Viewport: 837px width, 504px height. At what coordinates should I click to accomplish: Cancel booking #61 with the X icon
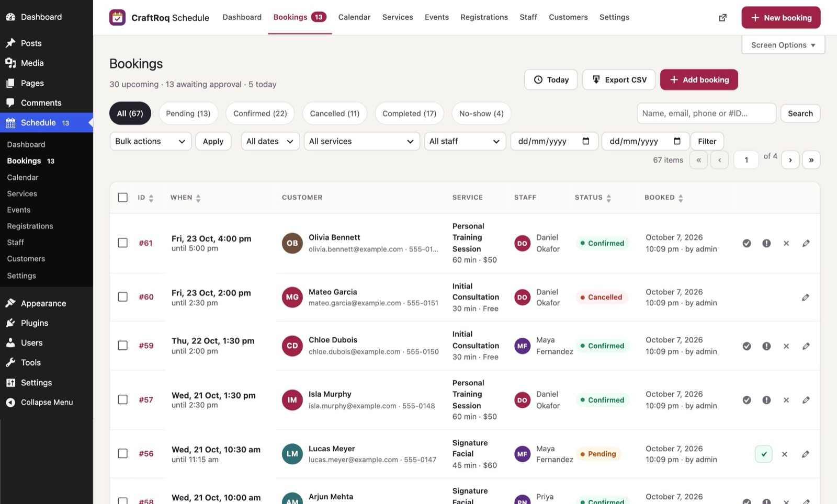click(x=786, y=243)
